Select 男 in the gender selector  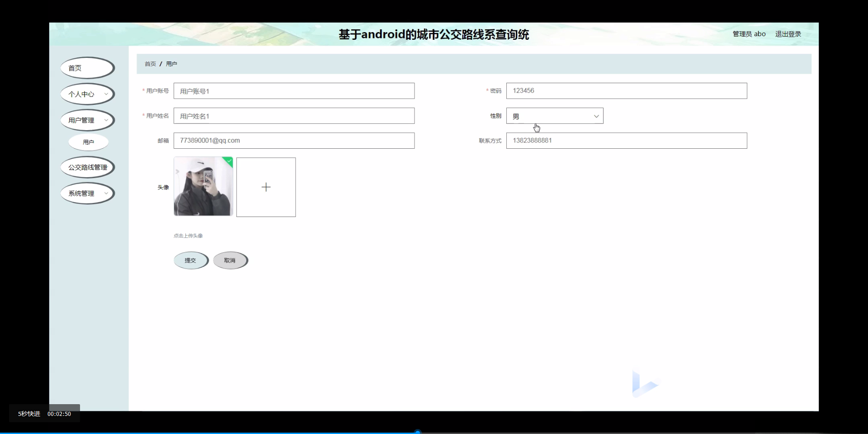pos(555,116)
